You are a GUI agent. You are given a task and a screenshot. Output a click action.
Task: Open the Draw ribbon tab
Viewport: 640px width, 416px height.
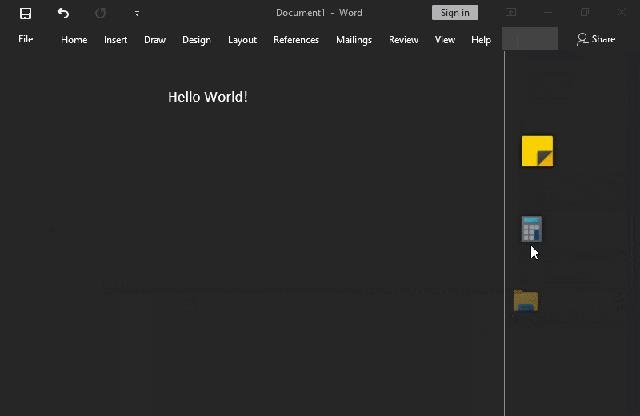155,40
